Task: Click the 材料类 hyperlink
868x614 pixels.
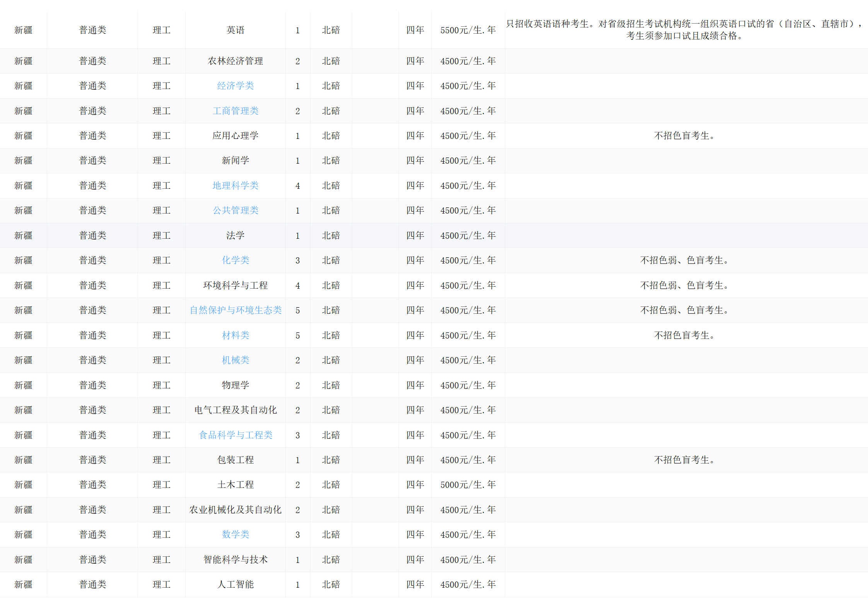Action: (235, 335)
